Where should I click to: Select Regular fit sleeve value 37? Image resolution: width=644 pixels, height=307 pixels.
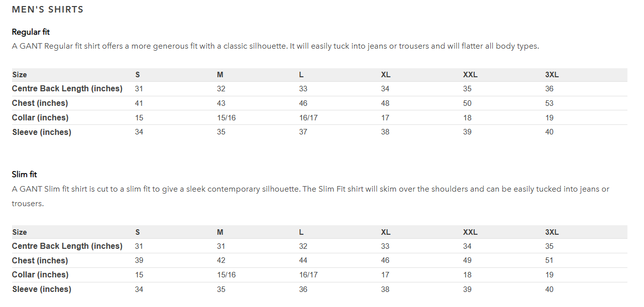point(303,132)
